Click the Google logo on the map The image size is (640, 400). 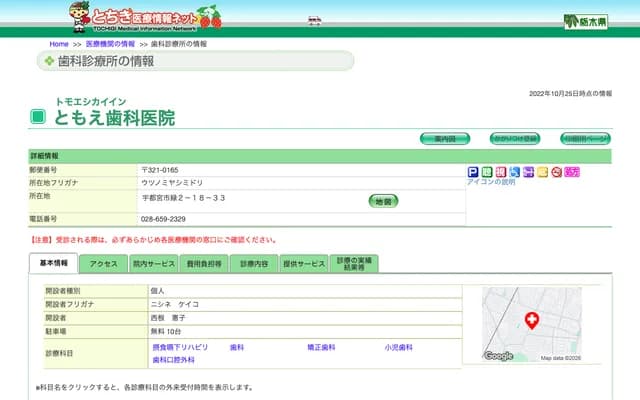[x=498, y=356]
